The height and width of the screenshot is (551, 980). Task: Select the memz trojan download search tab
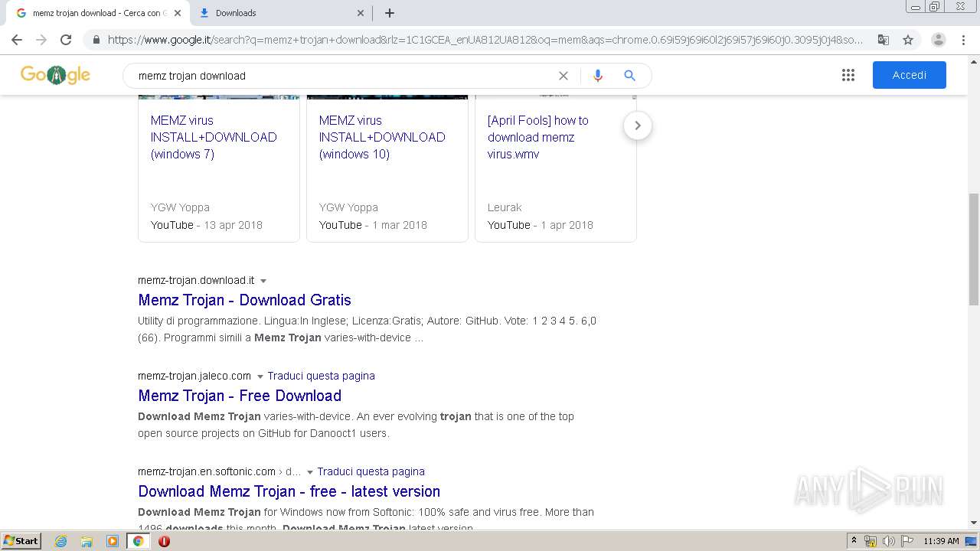[x=96, y=13]
